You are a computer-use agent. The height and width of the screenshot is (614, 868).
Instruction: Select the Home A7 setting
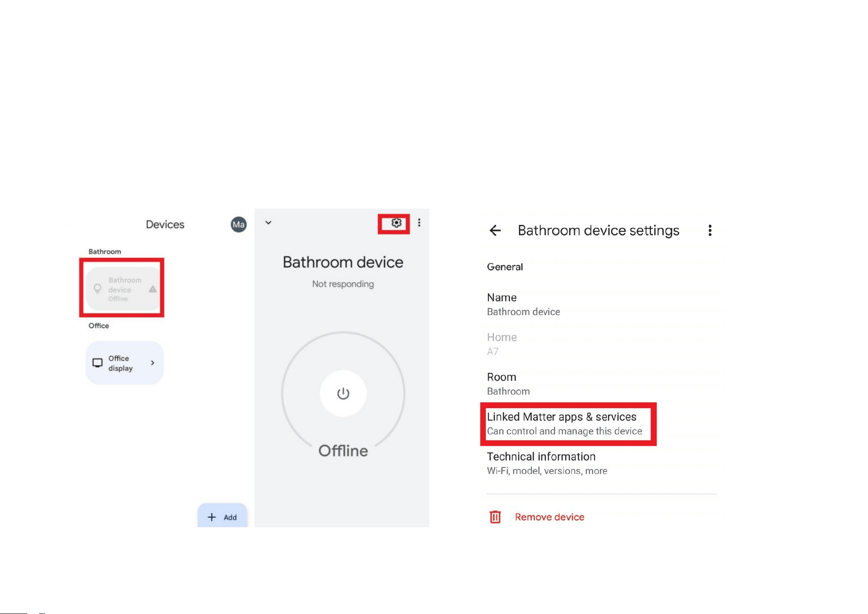(x=602, y=344)
